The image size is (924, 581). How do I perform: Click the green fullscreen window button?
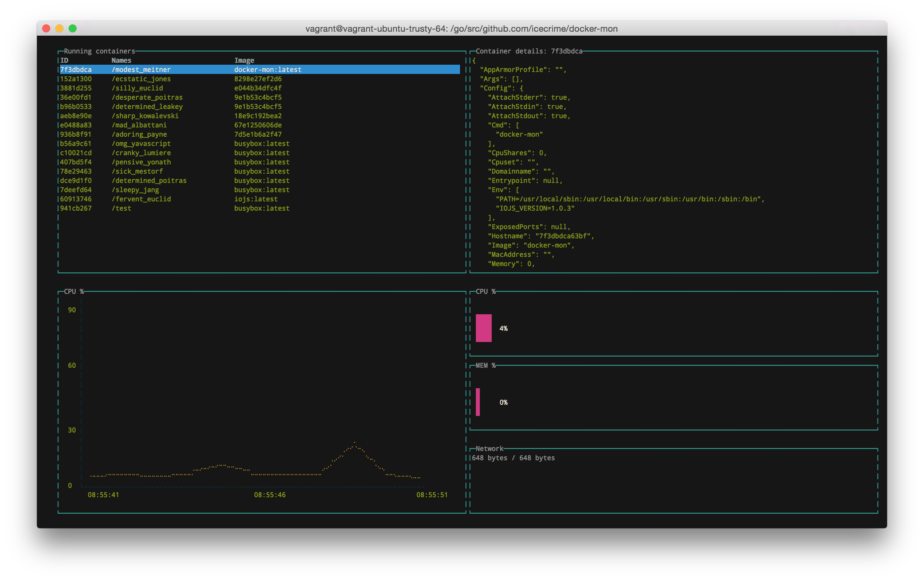pos(73,28)
